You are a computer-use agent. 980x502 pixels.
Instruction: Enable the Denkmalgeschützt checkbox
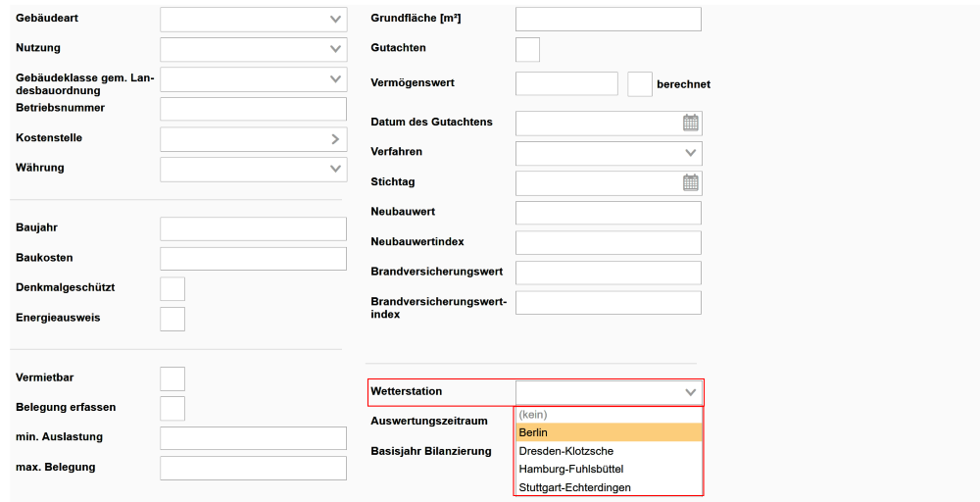click(x=172, y=289)
